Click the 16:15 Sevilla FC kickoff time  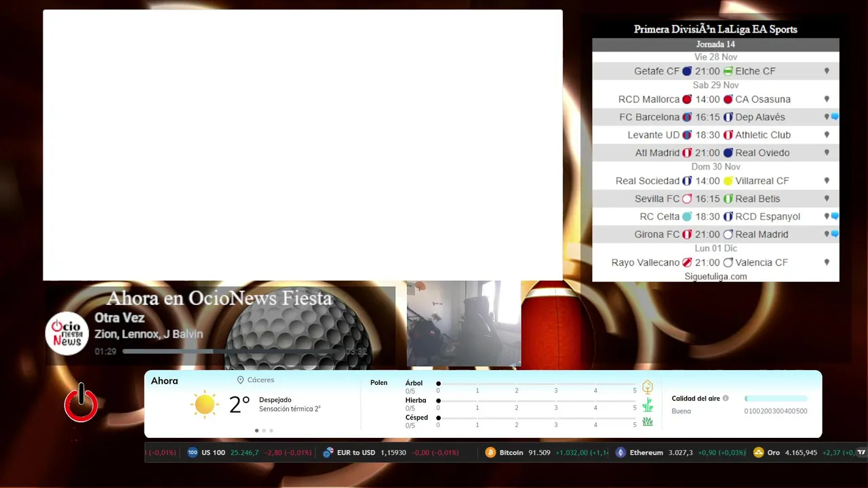tap(707, 199)
